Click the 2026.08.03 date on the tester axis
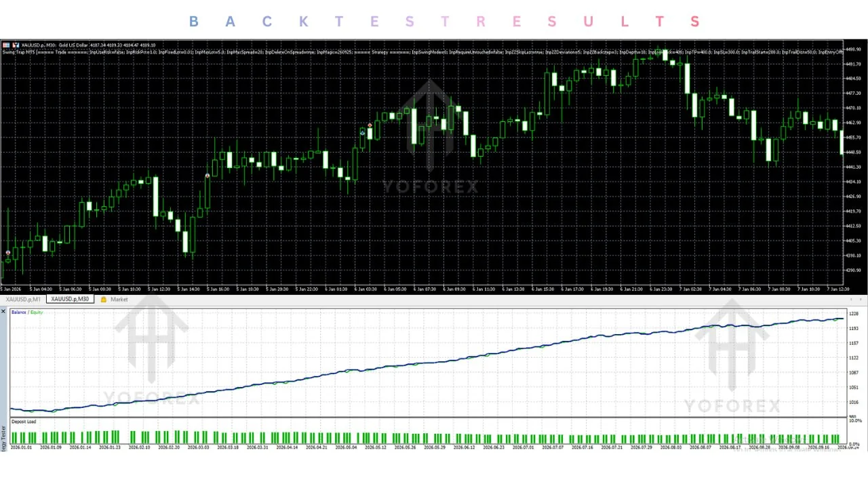This screenshot has width=868, height=488. (671, 447)
